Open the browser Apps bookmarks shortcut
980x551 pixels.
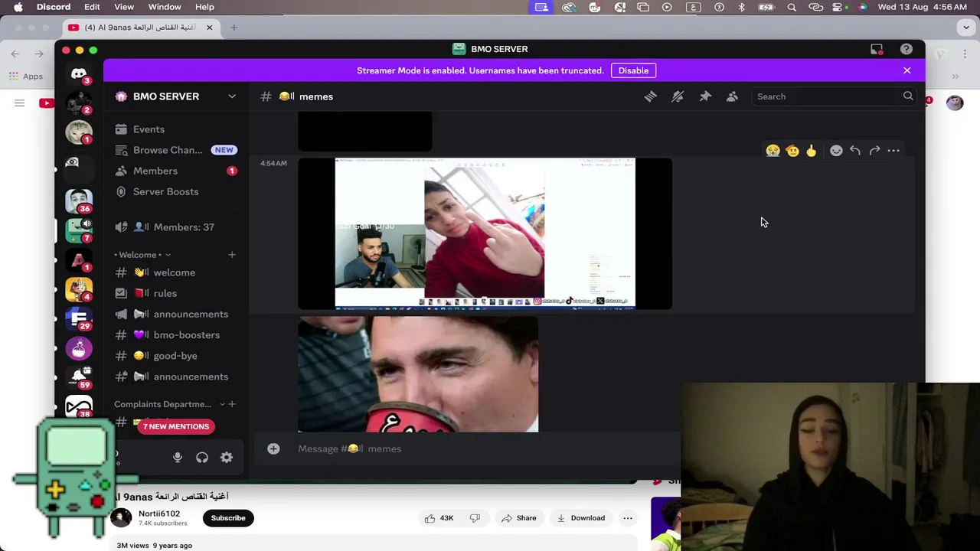(25, 77)
